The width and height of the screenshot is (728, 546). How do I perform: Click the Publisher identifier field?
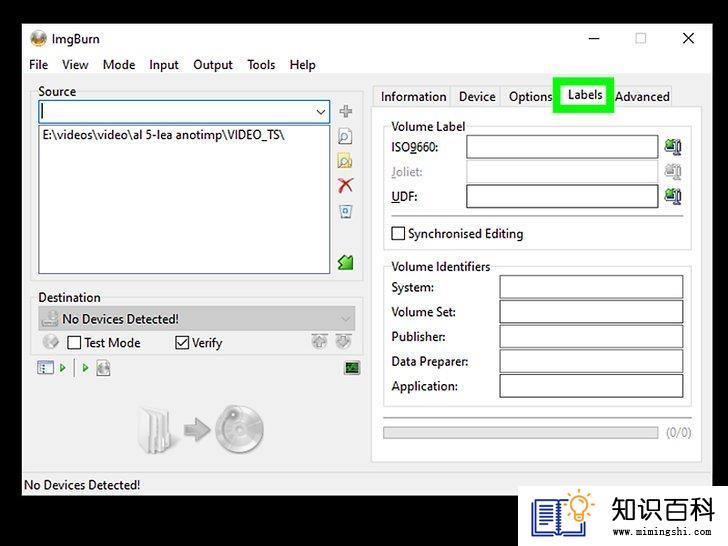(x=591, y=336)
